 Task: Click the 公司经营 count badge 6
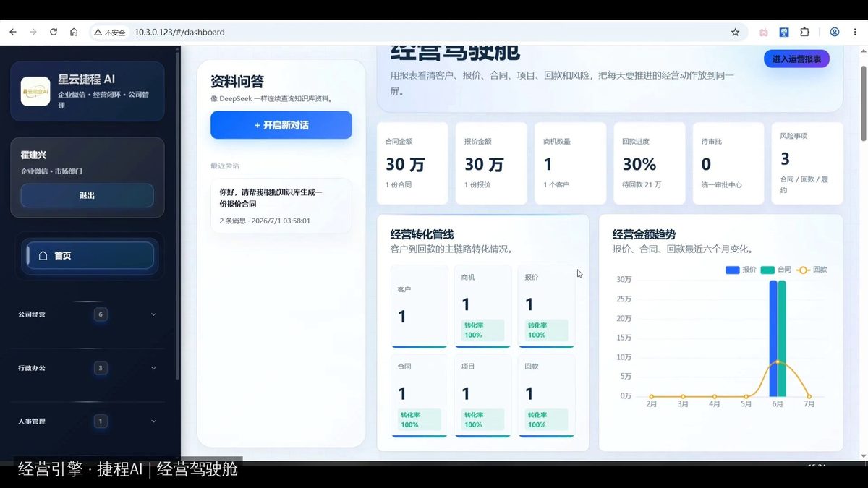click(x=101, y=314)
